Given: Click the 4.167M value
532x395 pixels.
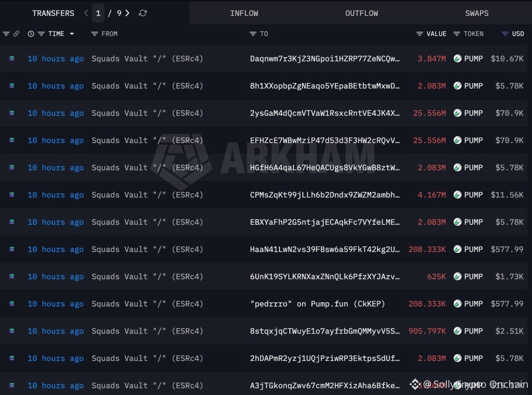Looking at the screenshot, I should 432,195.
